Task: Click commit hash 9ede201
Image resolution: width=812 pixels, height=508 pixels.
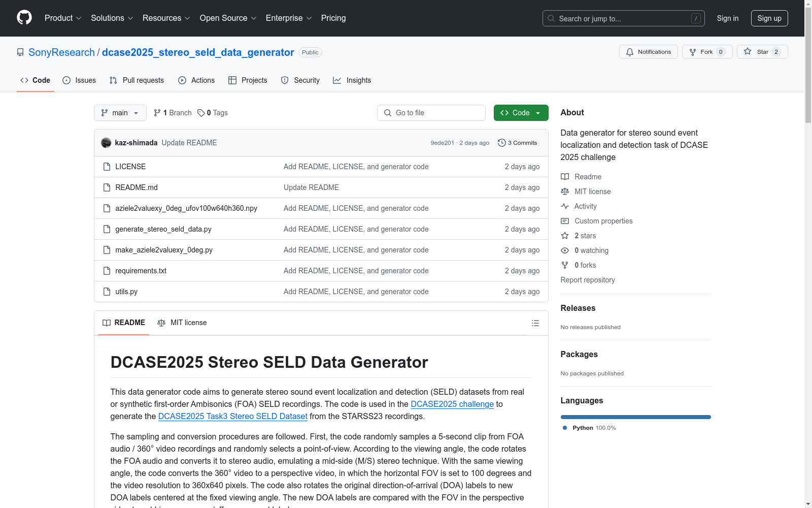Action: pyautogui.click(x=443, y=143)
